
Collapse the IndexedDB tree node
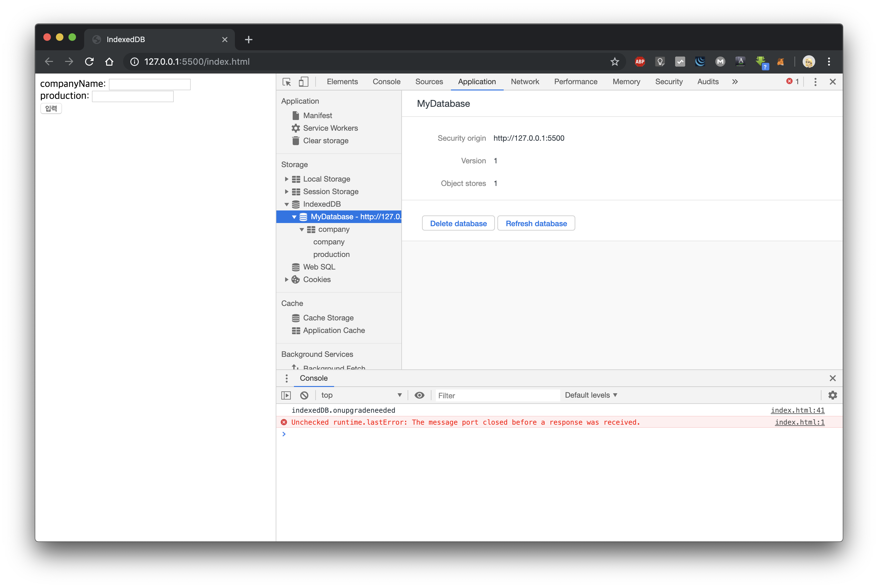pos(286,204)
